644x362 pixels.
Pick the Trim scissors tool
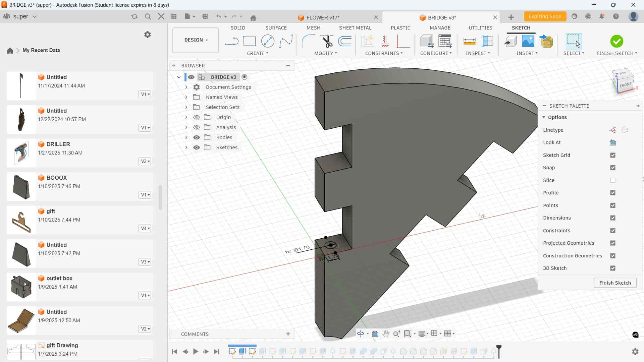click(x=327, y=41)
